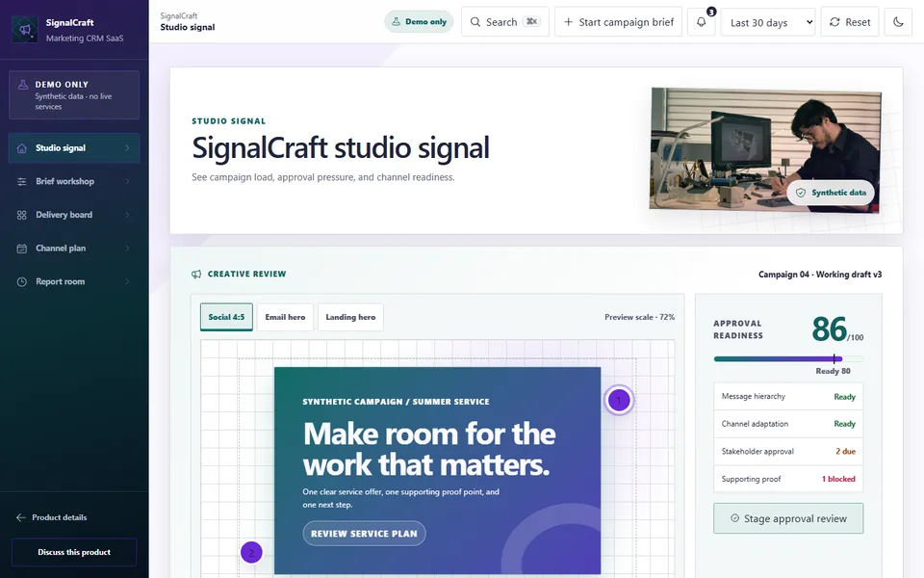The image size is (924, 578).
Task: Open Brief workshop in the sidebar
Action: tap(74, 182)
